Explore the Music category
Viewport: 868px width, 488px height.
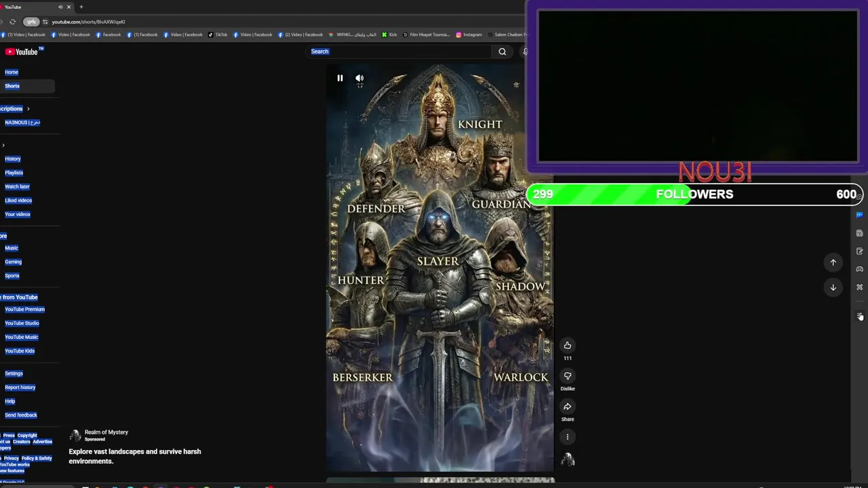[12, 248]
